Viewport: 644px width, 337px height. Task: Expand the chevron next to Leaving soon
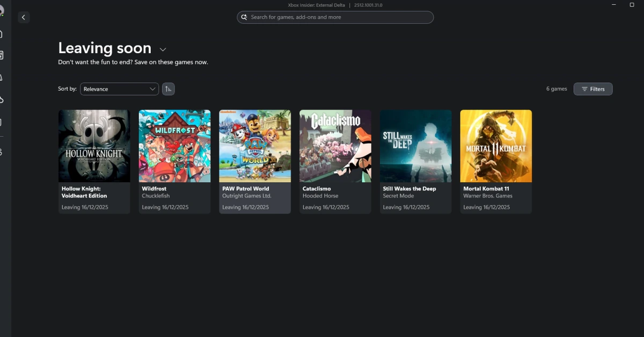point(163,49)
